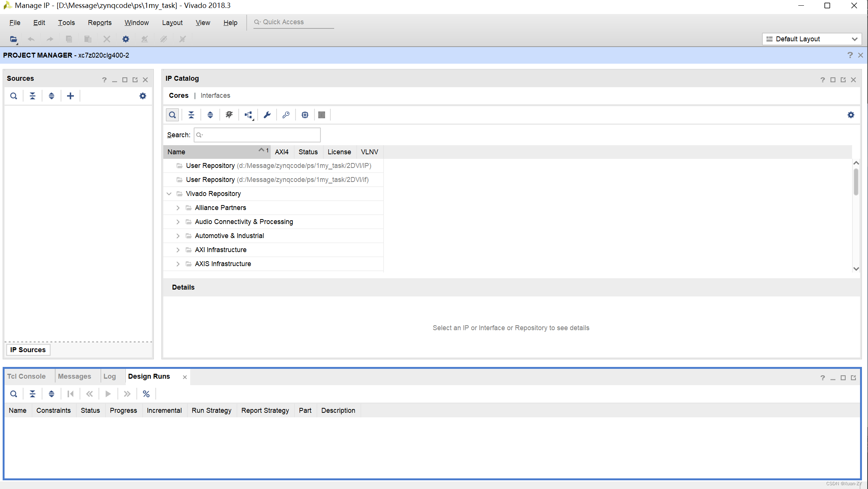
Task: Expand Alliance Partners folder
Action: [x=178, y=208]
